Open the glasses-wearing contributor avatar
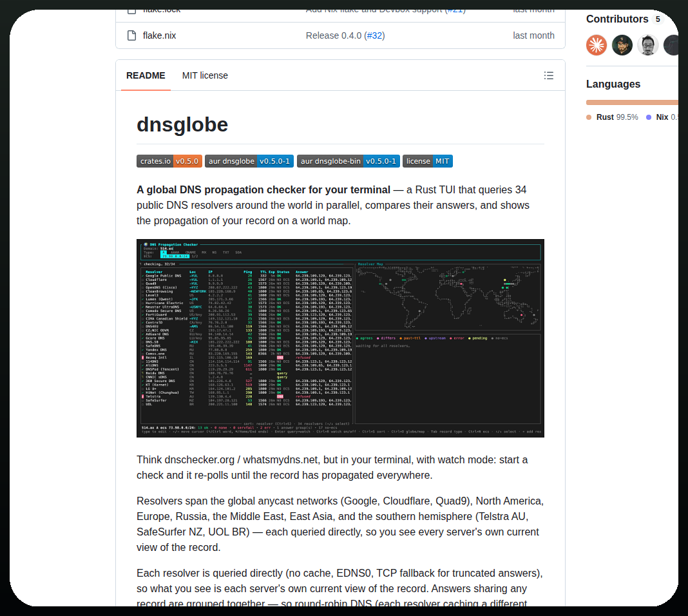The width and height of the screenshot is (688, 616). pyautogui.click(x=648, y=45)
